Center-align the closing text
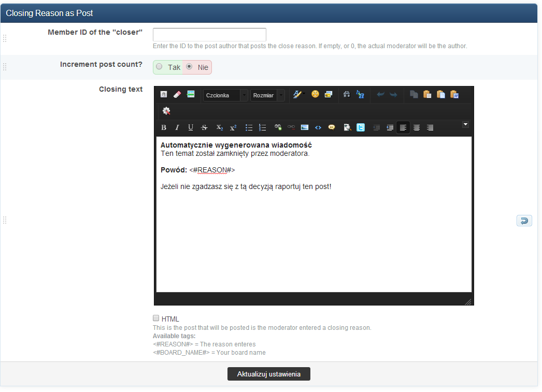 [x=417, y=127]
